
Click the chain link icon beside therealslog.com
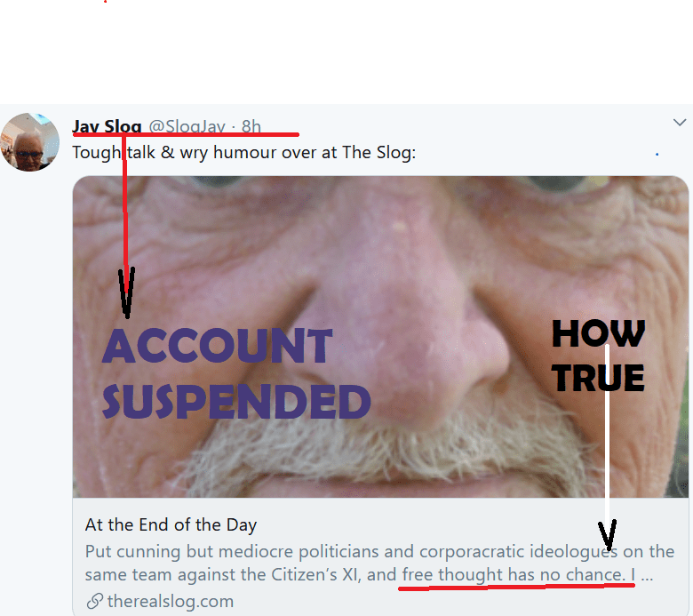94,601
